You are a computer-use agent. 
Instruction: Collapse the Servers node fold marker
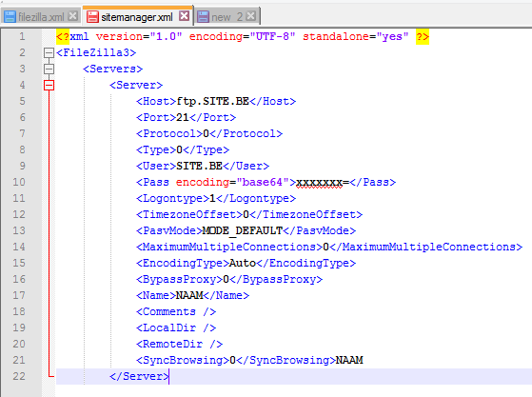(x=49, y=69)
